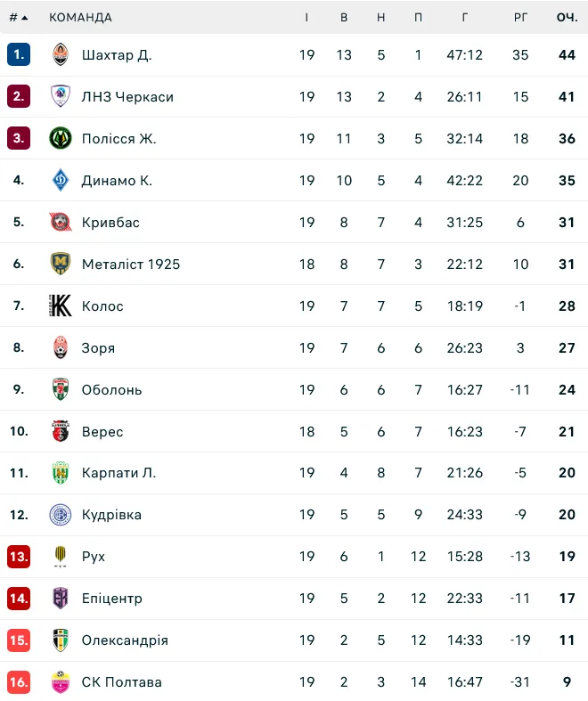Click the Kryvbas team logo
Image resolution: width=588 pixels, height=701 pixels.
61,223
